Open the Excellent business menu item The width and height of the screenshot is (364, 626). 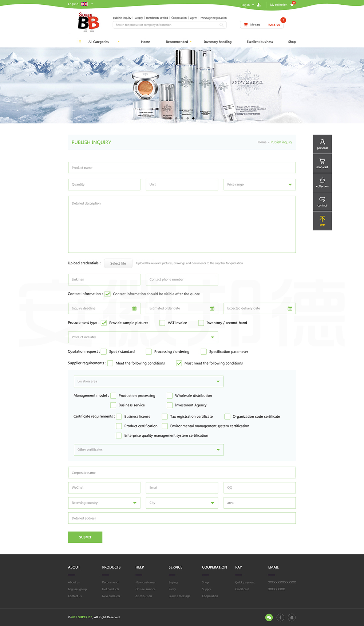(260, 42)
